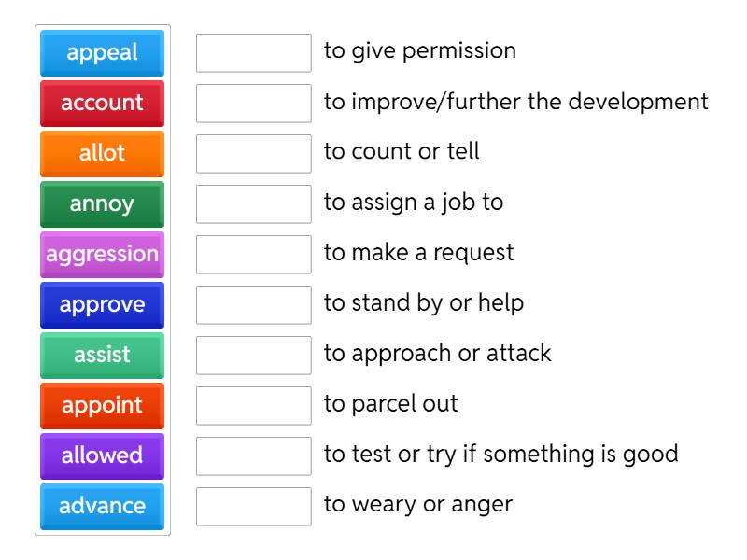Image resolution: width=747 pixels, height=560 pixels.
Task: Click the box beside 'to approach or attack'
Action: click(254, 356)
